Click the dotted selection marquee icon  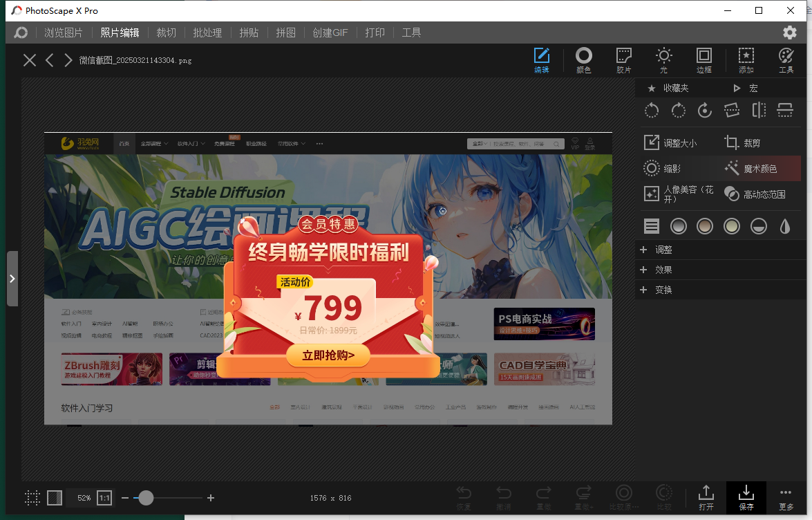32,498
